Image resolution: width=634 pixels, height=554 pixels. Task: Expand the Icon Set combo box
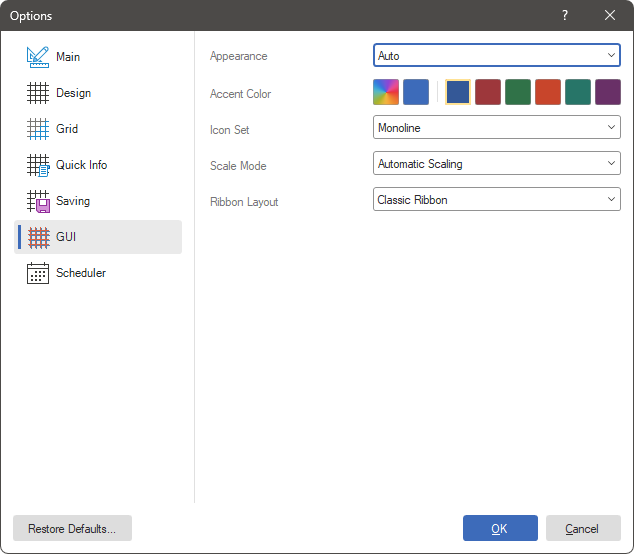pos(496,128)
